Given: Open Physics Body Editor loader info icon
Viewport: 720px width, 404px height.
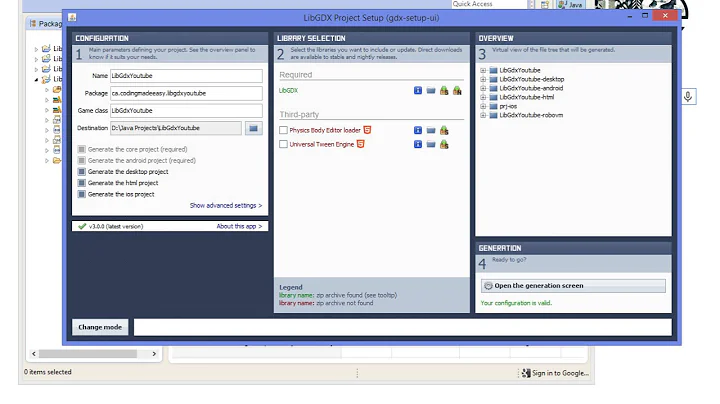Looking at the screenshot, I should pos(417,130).
